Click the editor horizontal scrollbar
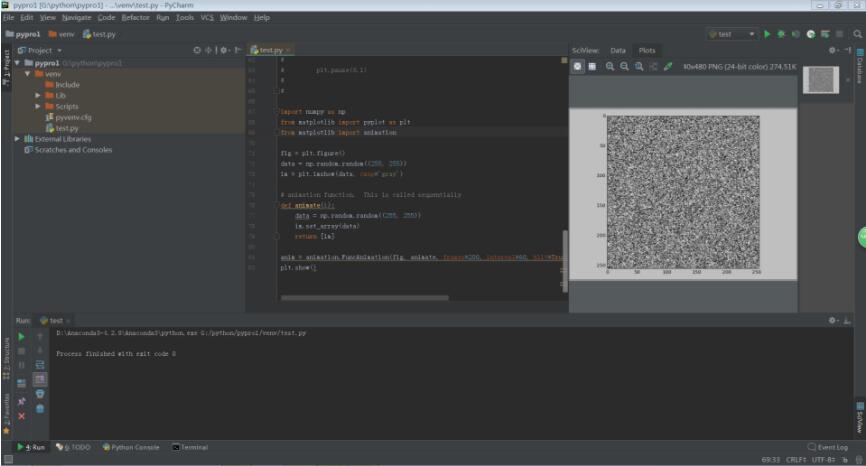Viewport: 866px width, 466px height. [365, 298]
